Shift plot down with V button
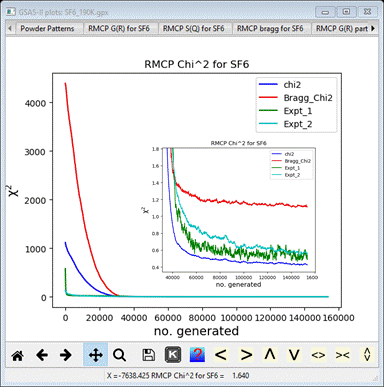The width and height of the screenshot is (384, 387). 294,355
